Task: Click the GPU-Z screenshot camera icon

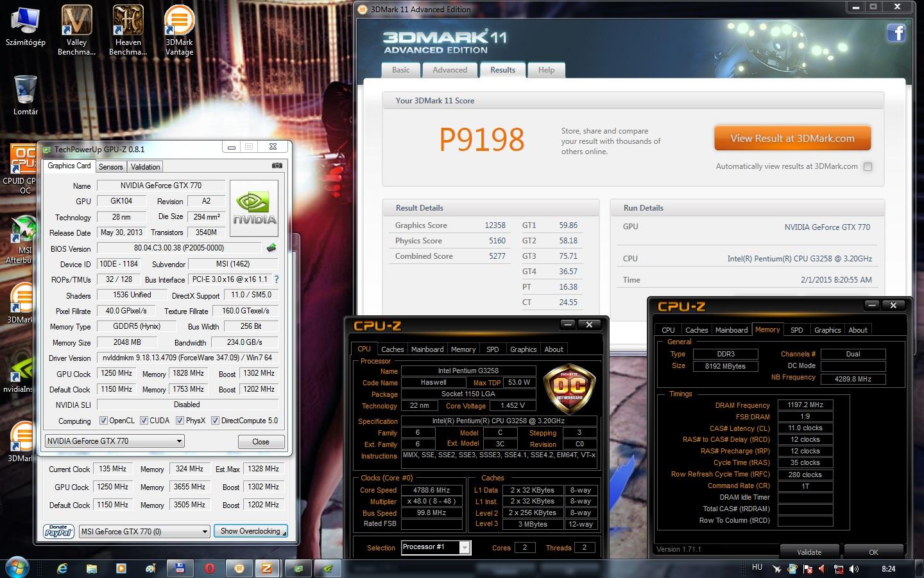Action: tap(277, 166)
